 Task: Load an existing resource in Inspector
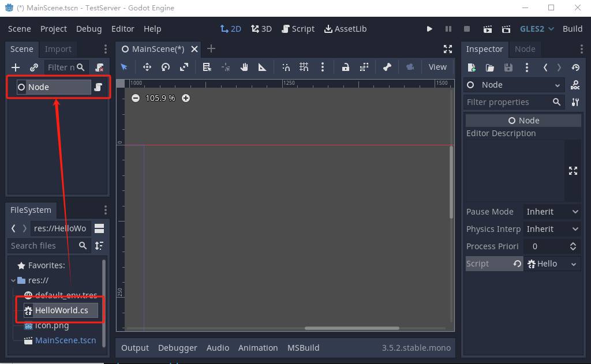489,68
